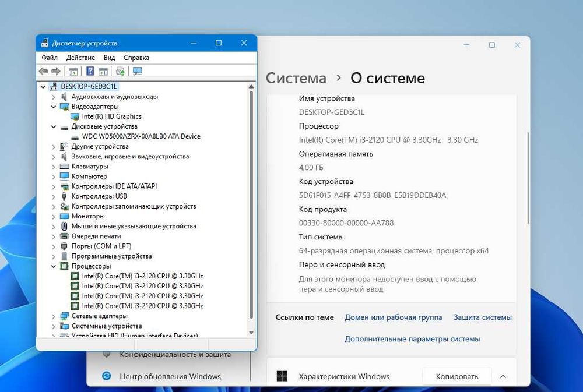Click the Клавиатуры keyboard icon
The image size is (583, 392).
click(x=64, y=167)
